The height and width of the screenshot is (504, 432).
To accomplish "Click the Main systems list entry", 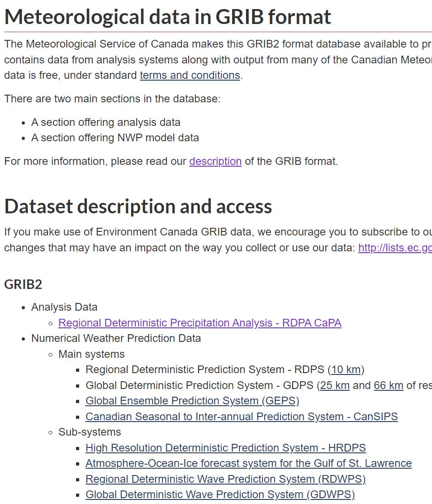I will pyautogui.click(x=91, y=354).
